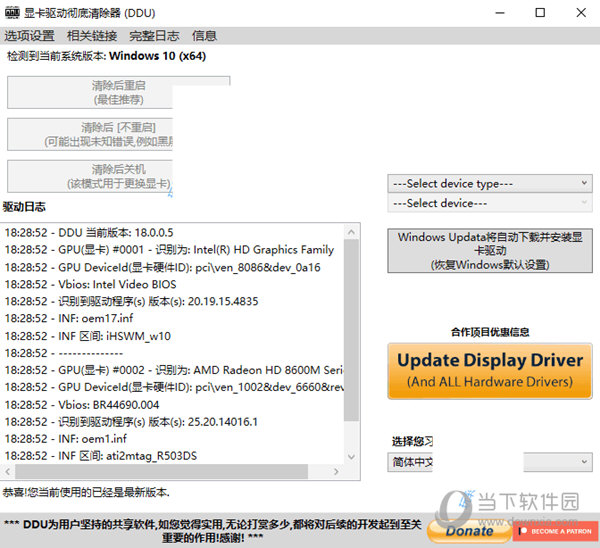This screenshot has height=548, width=600.
Task: Click the 'Windows 10 (x64)' system version text
Action: [158, 56]
